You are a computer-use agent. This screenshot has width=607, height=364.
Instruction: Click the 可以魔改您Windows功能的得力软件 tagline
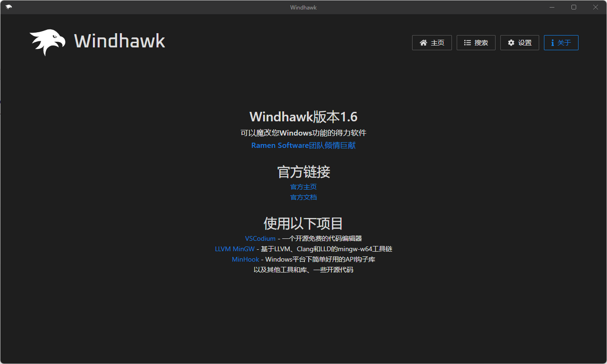(303, 133)
